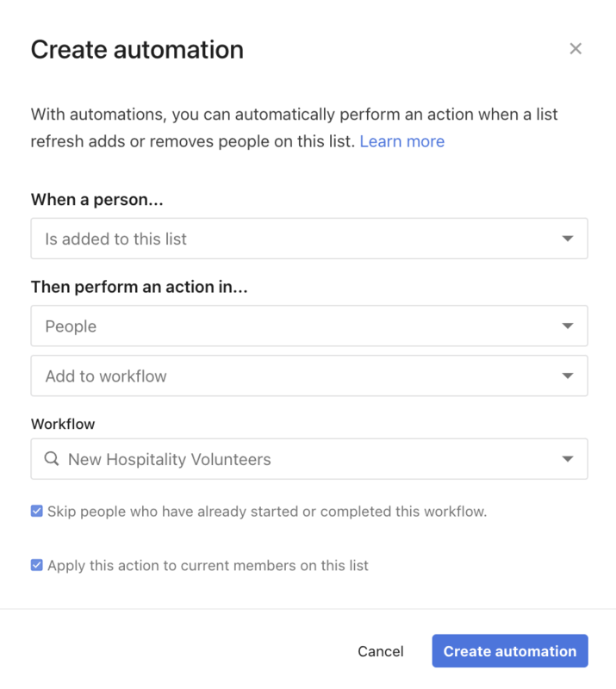This screenshot has height=689, width=616.
Task: Click the Create automation button
Action: pos(509,651)
